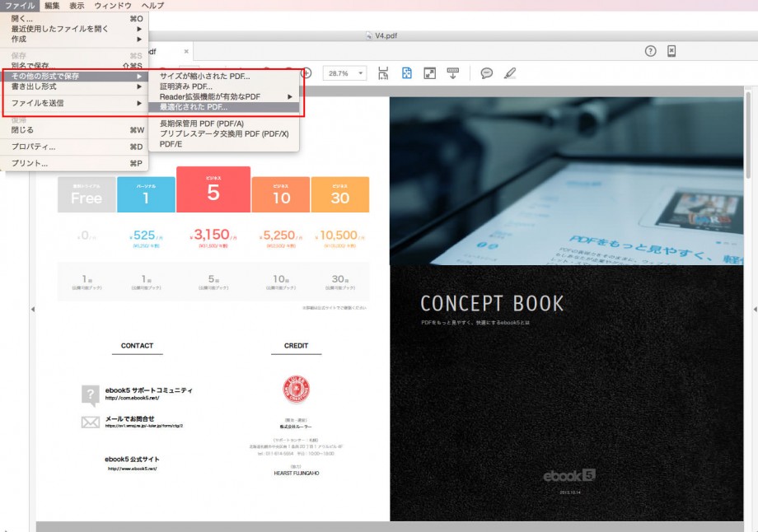Add a comment with the speech bubble icon
The width and height of the screenshot is (758, 532).
487,73
